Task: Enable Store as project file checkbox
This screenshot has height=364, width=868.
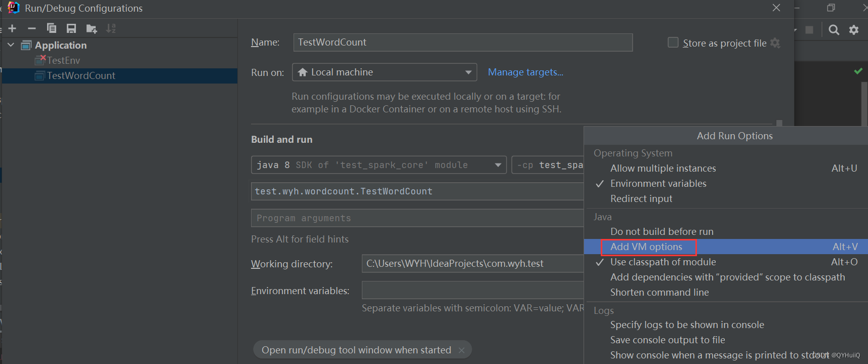Action: [x=673, y=43]
